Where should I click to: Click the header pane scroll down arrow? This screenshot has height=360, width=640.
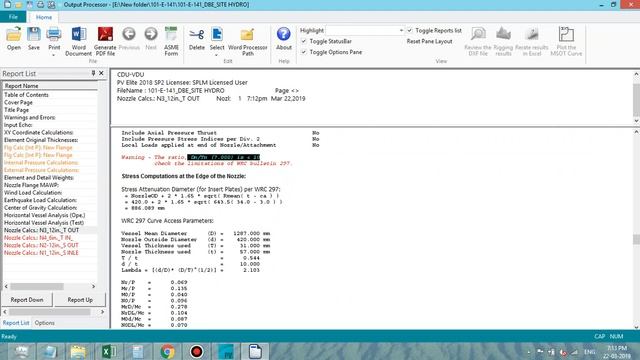click(636, 121)
